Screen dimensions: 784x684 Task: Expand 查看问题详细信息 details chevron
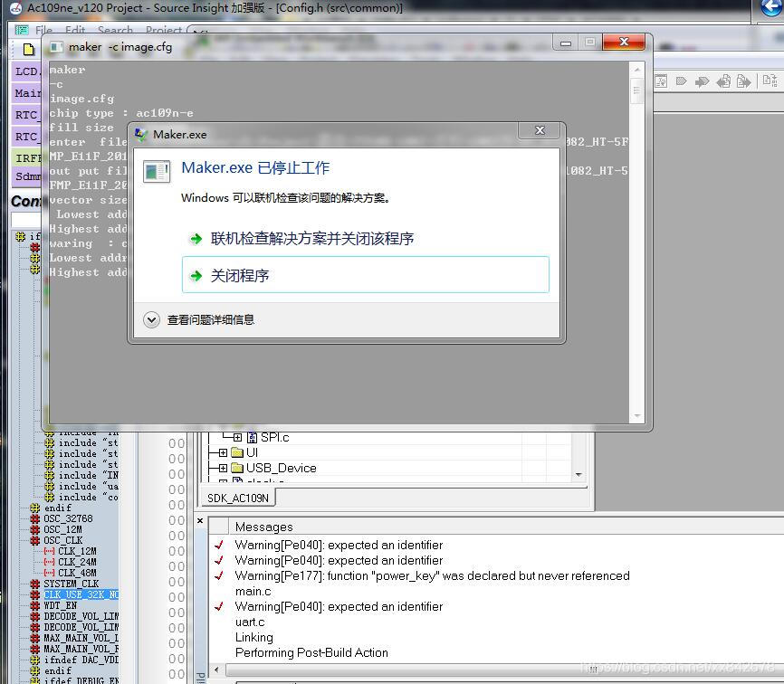tap(151, 319)
